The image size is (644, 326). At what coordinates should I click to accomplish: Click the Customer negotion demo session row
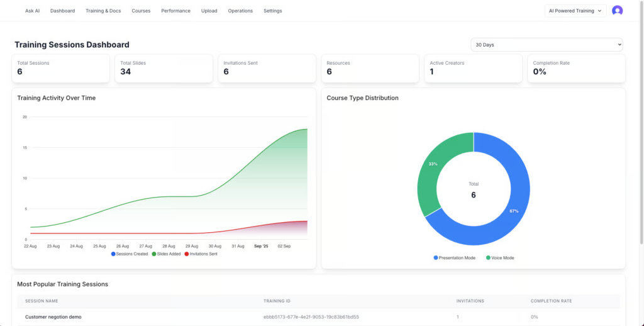(x=53, y=317)
